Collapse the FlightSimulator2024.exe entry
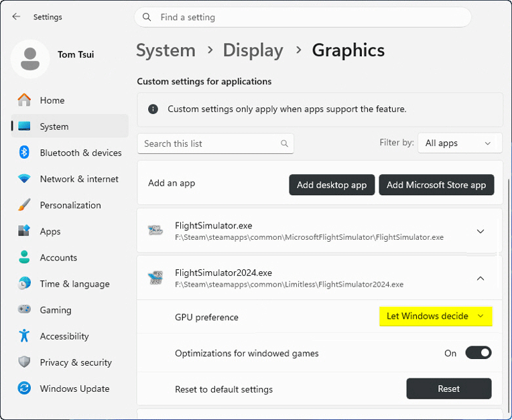The image size is (512, 420). pos(480,278)
